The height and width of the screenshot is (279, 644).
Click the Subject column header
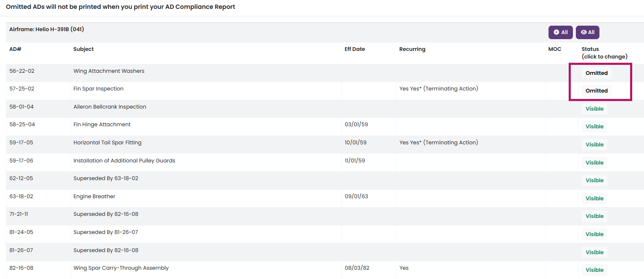pos(83,49)
